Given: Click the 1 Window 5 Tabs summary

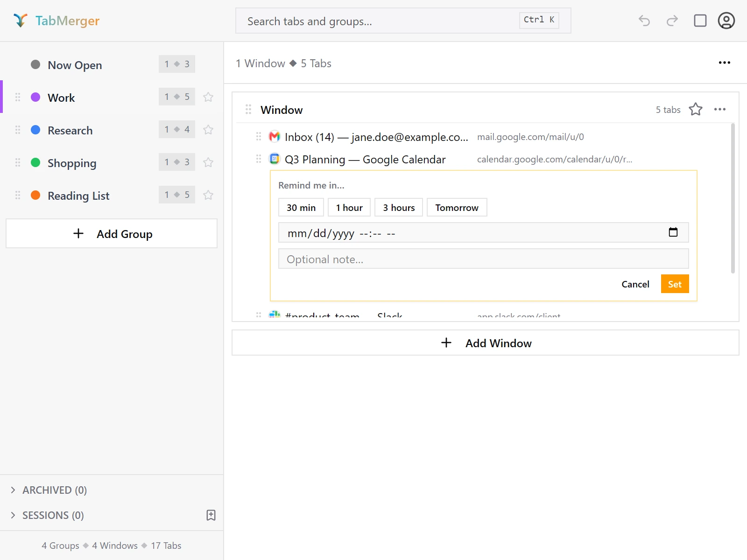Looking at the screenshot, I should click(x=283, y=63).
